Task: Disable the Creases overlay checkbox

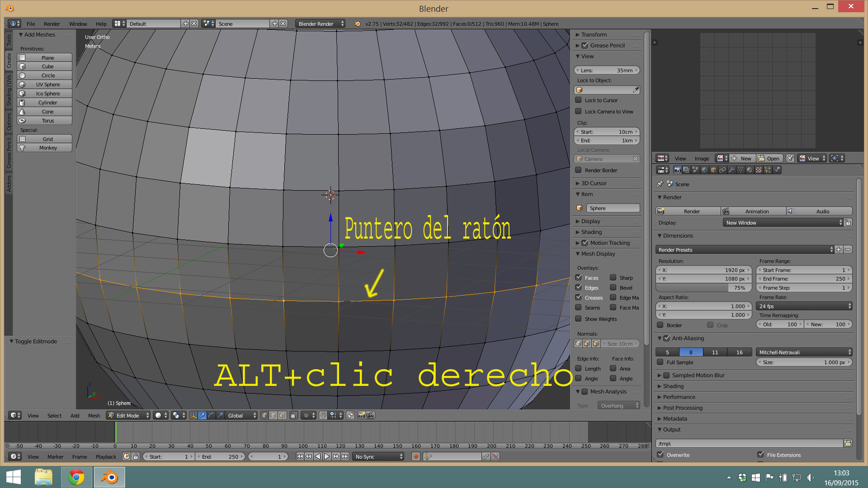Action: tap(578, 297)
